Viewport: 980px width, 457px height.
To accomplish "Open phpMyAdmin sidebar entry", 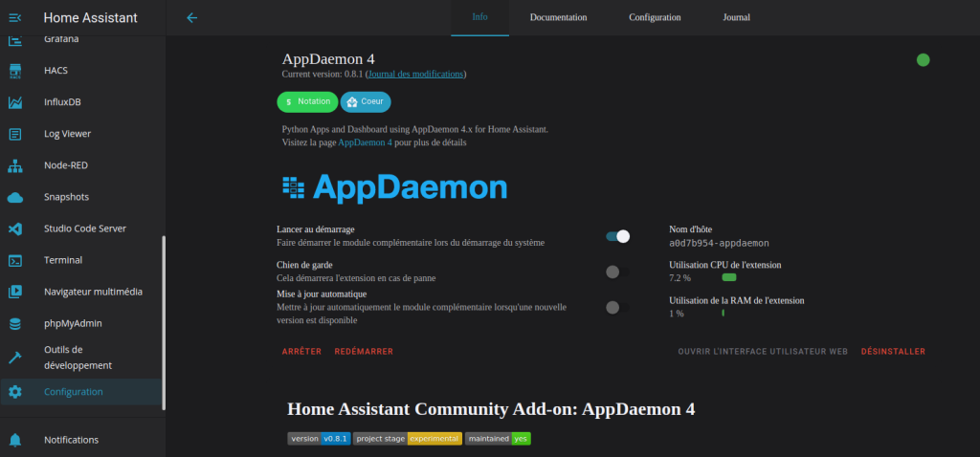I will coord(81,323).
